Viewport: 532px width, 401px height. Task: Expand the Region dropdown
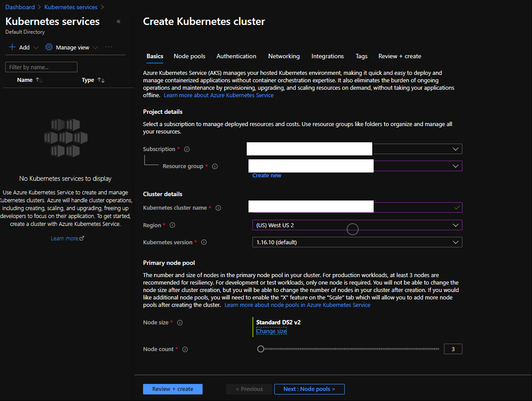pyautogui.click(x=357, y=225)
